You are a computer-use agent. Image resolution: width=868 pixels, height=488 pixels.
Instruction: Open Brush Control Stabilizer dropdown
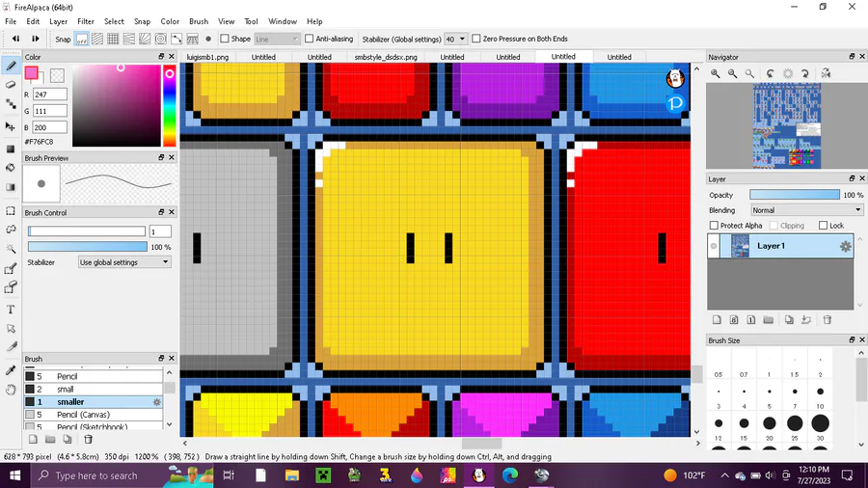tap(124, 262)
